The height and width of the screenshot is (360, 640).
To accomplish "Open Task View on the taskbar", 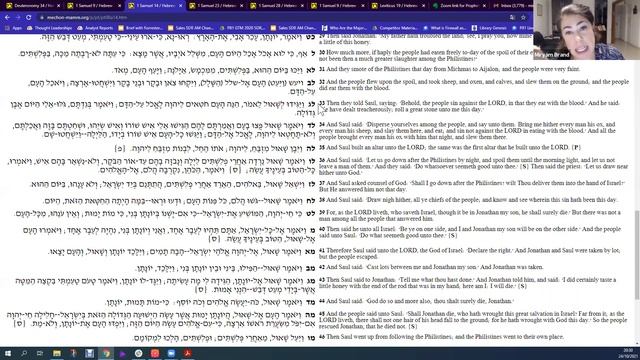I will 40,353.
